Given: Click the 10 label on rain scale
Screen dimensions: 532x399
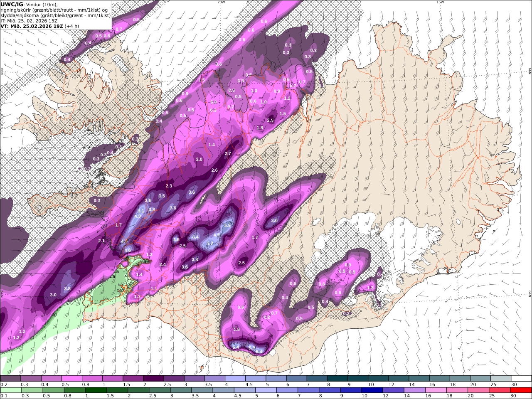Looking at the screenshot, I should 364,396.
